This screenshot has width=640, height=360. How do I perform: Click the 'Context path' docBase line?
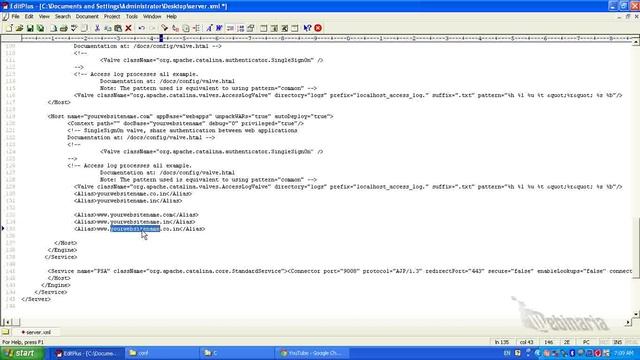pyautogui.click(x=186, y=123)
